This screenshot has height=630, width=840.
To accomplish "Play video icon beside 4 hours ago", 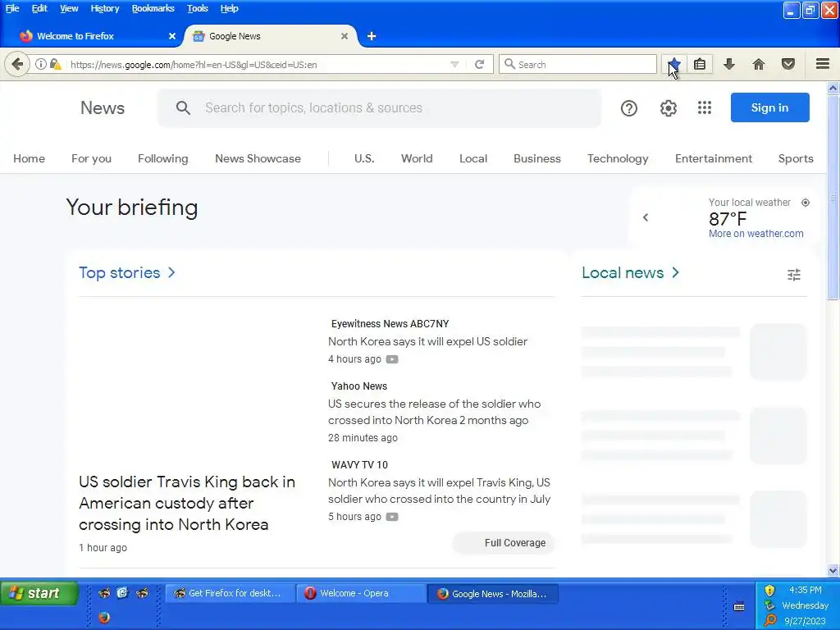I will coord(392,359).
